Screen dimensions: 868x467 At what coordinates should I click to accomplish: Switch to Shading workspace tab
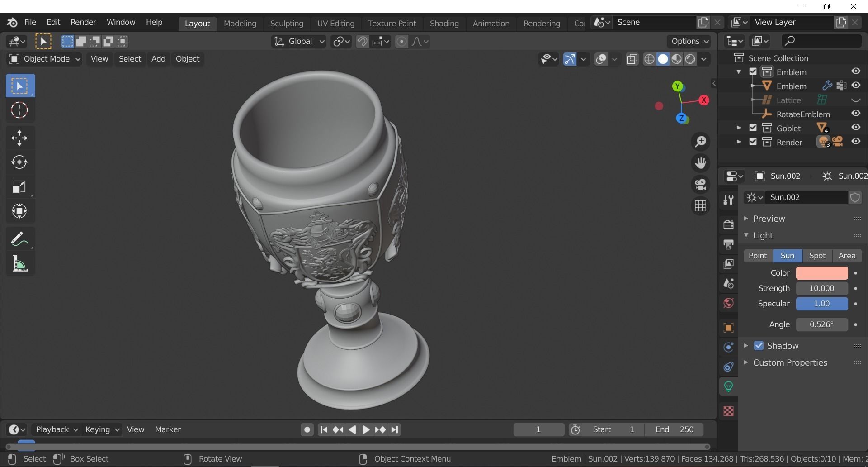pyautogui.click(x=444, y=23)
